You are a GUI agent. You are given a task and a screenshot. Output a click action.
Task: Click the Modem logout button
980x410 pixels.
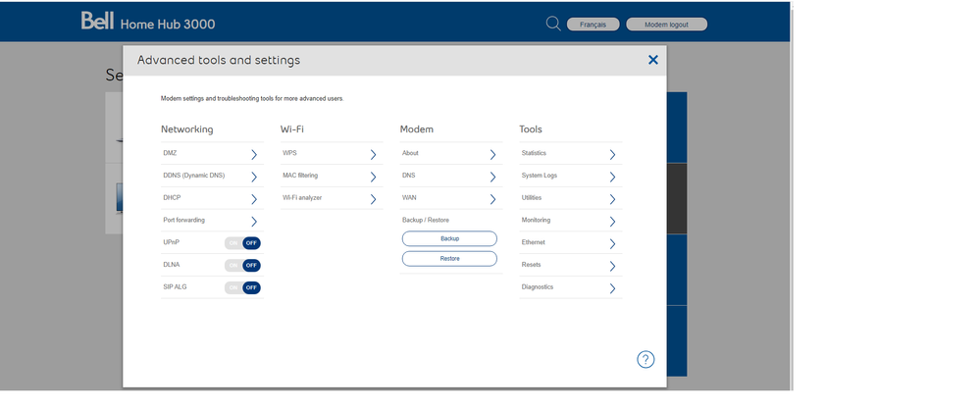[666, 25]
